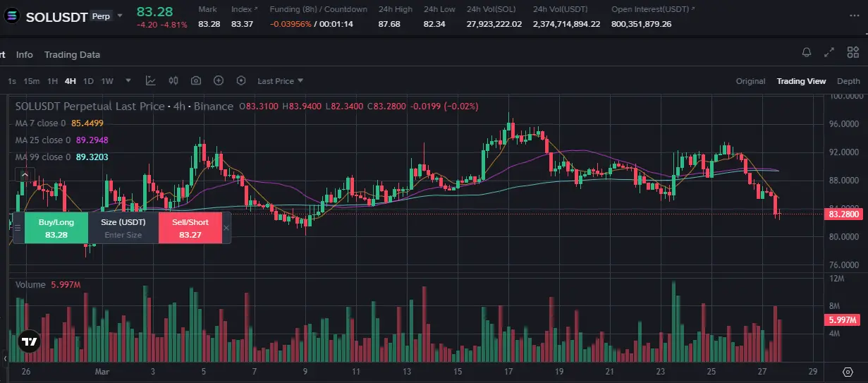This screenshot has width=868, height=383.
Task: Click the 24h Low value 82.34
Action: click(434, 24)
